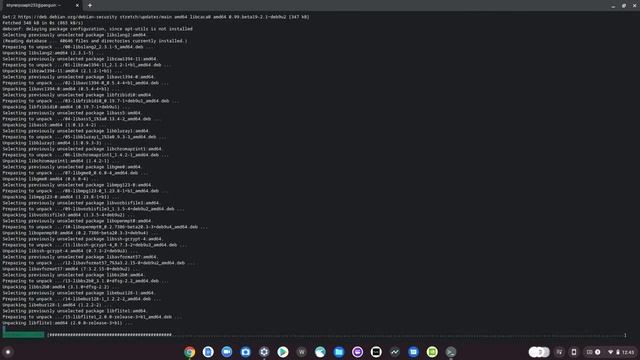Click 'Selecting previously unselected package libavformat57' line
Screen dimensions: 640x360
(x=80, y=257)
